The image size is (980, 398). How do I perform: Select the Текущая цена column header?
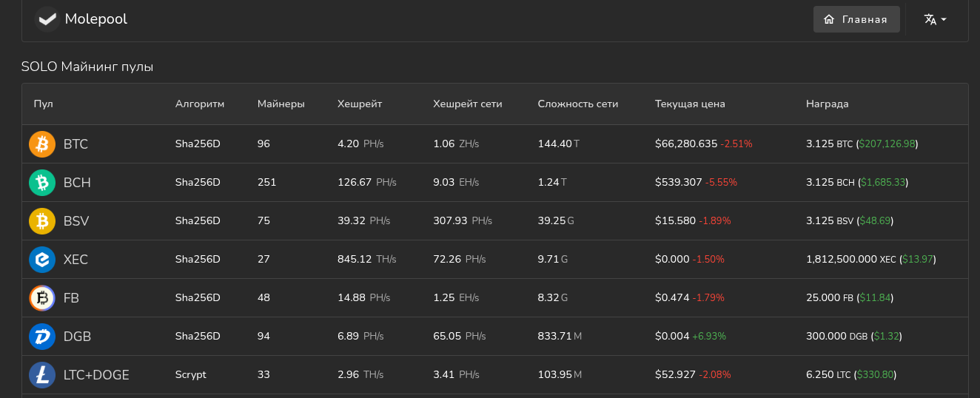coord(690,104)
